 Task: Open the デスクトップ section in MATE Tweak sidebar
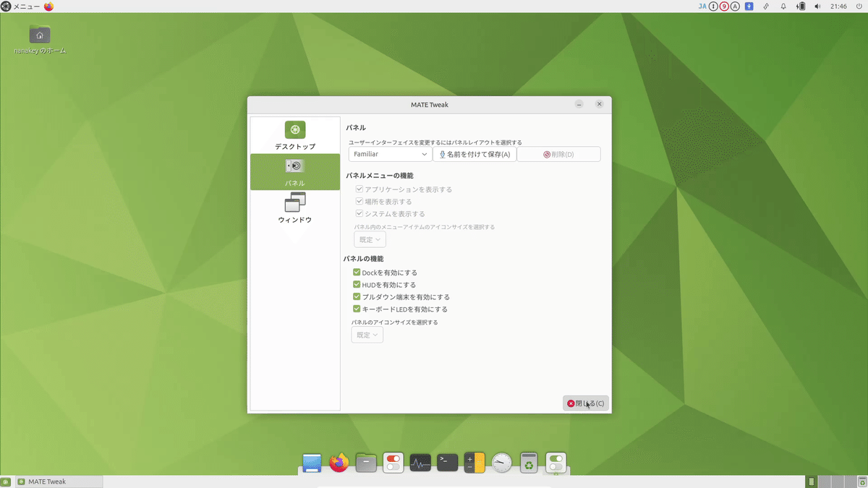(295, 135)
